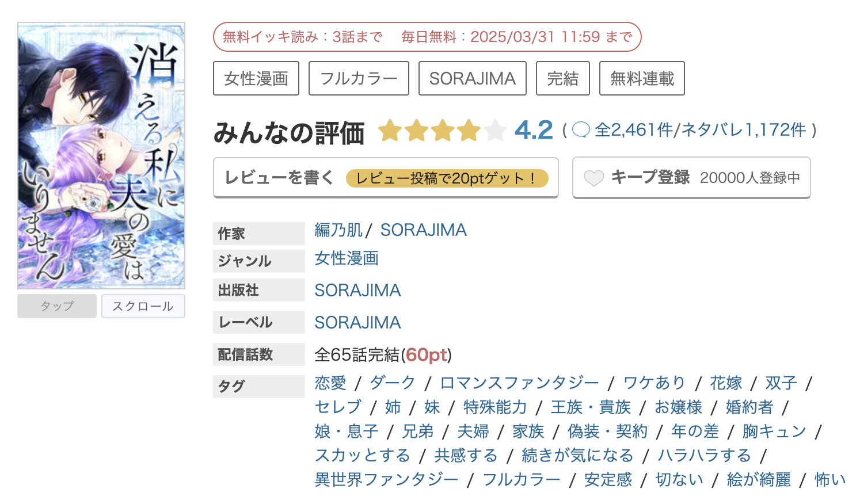
Task: Open the manga cover thumbnail
Action: click(101, 155)
